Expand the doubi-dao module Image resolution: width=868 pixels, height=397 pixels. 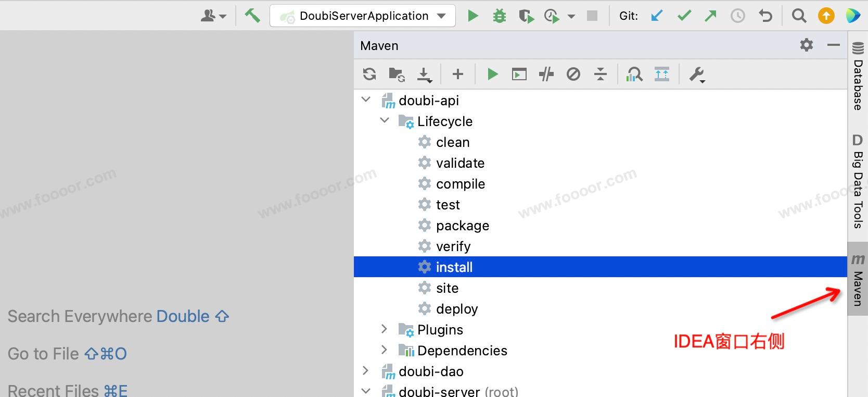pyautogui.click(x=366, y=371)
